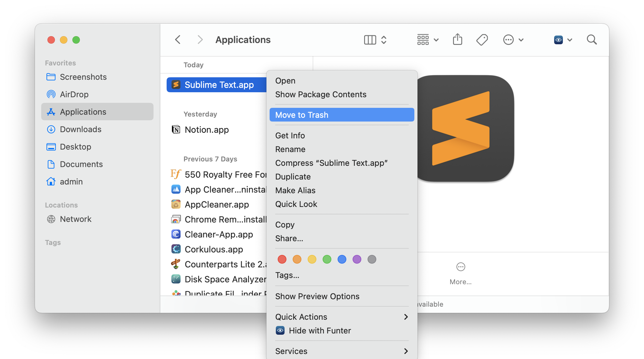Image resolution: width=644 pixels, height=359 pixels.
Task: Choose Duplicate in context menu
Action: click(x=342, y=177)
